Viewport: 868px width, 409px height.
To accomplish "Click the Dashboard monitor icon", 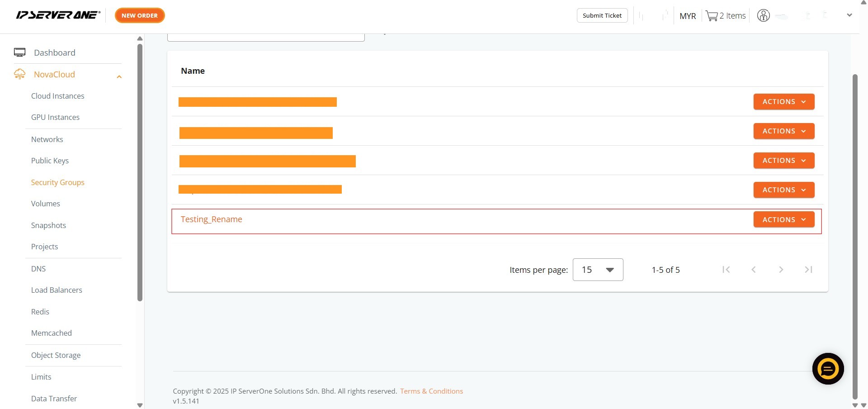I will click(19, 52).
